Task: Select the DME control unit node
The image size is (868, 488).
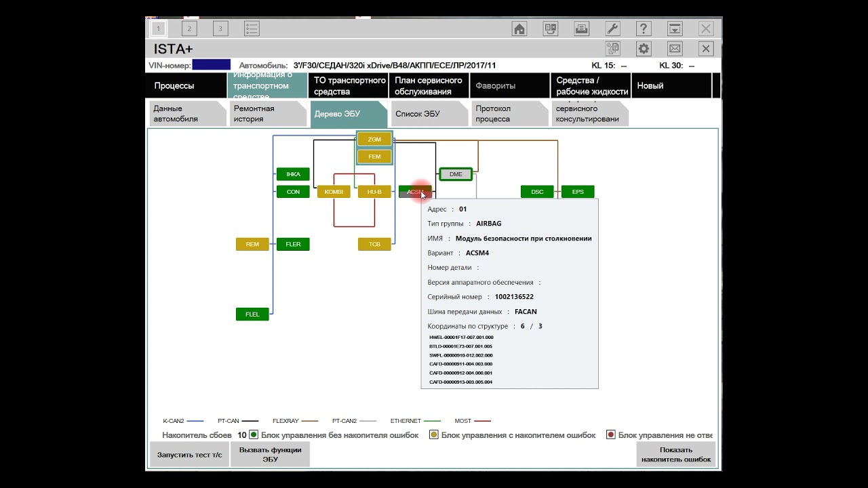Action: 456,174
